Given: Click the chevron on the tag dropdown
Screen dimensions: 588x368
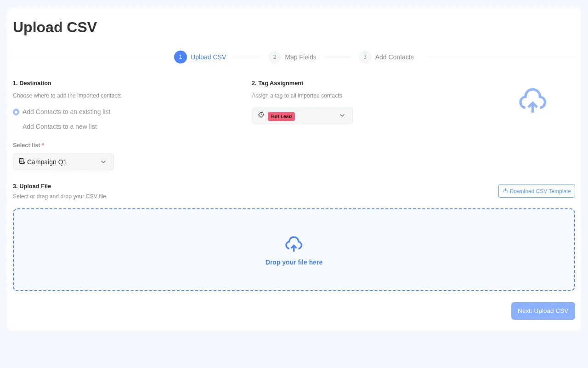Looking at the screenshot, I should [342, 115].
